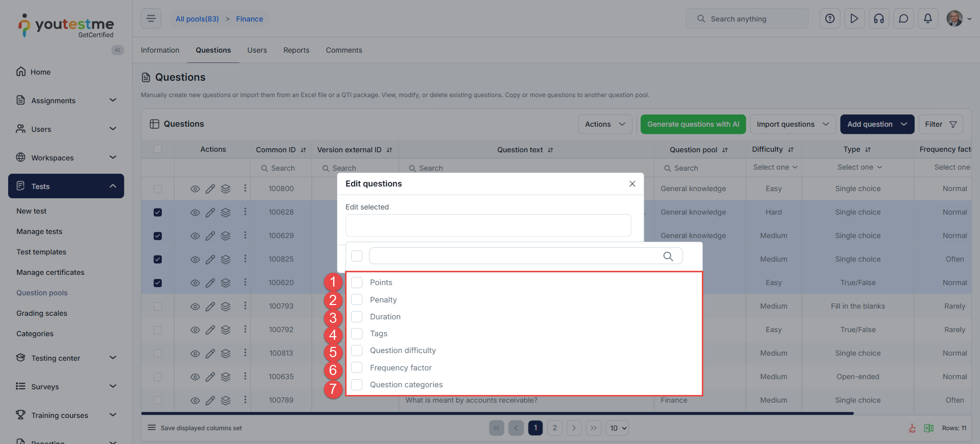The height and width of the screenshot is (444, 980).
Task: Check the Tags option
Action: click(357, 334)
